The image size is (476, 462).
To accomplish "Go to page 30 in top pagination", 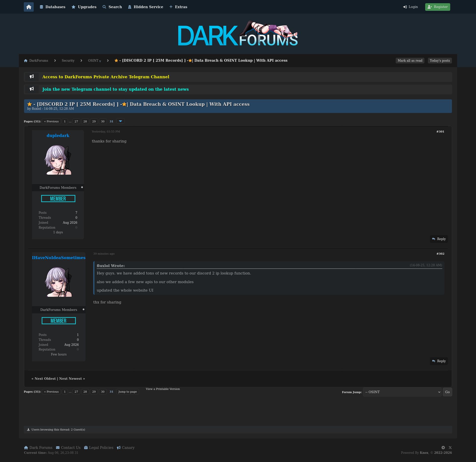I will pyautogui.click(x=103, y=121).
